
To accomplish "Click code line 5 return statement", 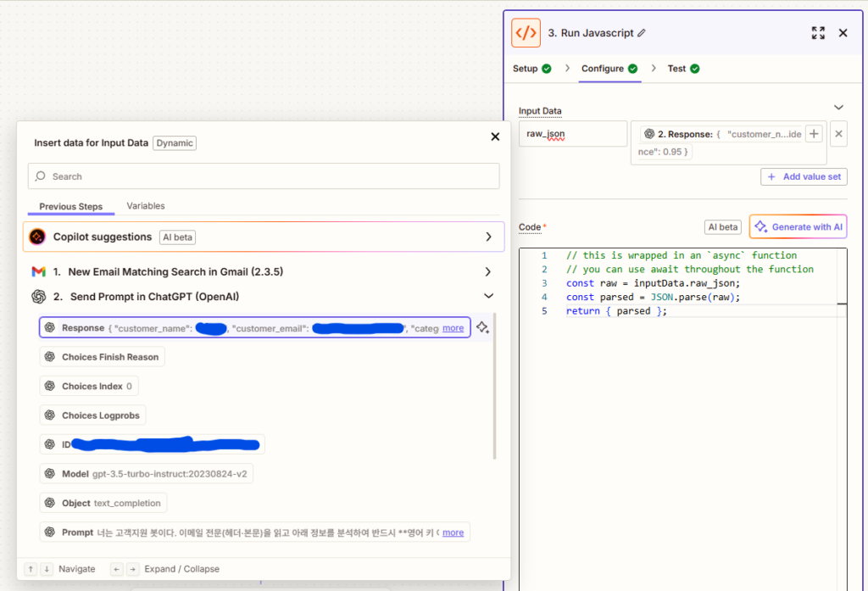I will pyautogui.click(x=616, y=310).
